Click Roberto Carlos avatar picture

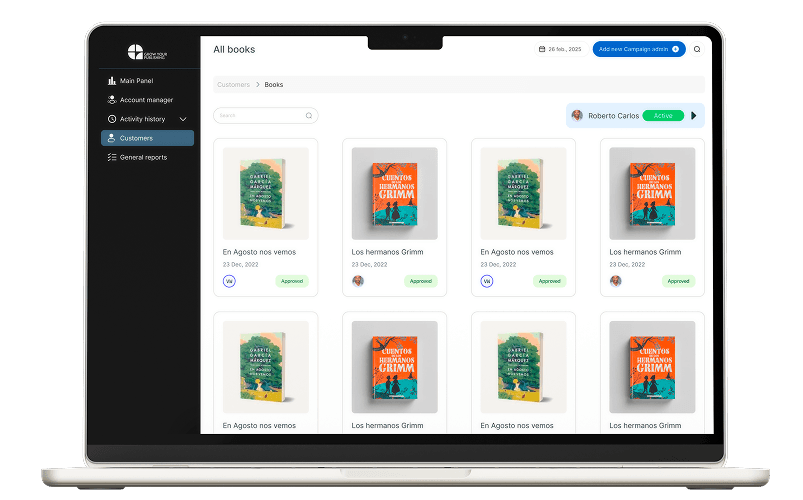(577, 116)
